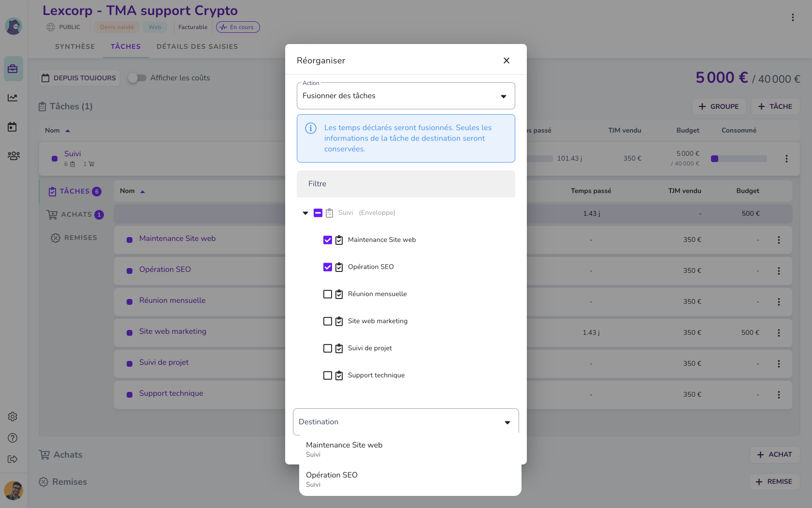Open the calendar icon in sidebar
812x508 pixels.
pyautogui.click(x=13, y=127)
